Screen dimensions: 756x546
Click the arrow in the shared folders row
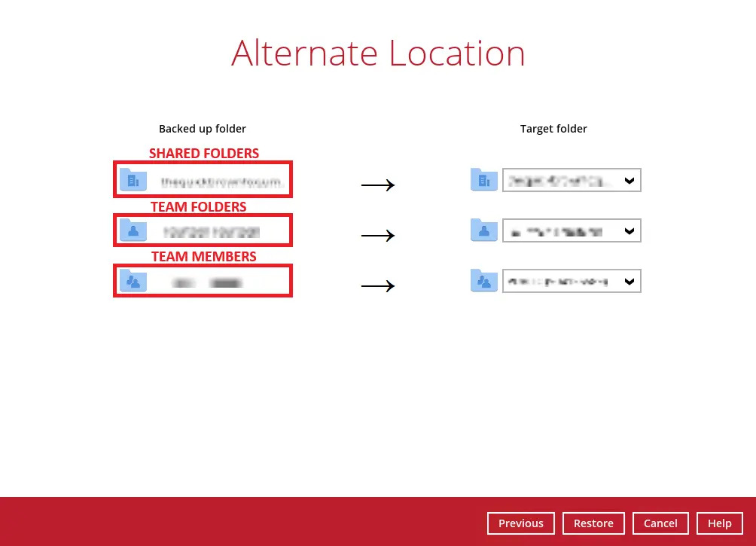click(x=378, y=185)
